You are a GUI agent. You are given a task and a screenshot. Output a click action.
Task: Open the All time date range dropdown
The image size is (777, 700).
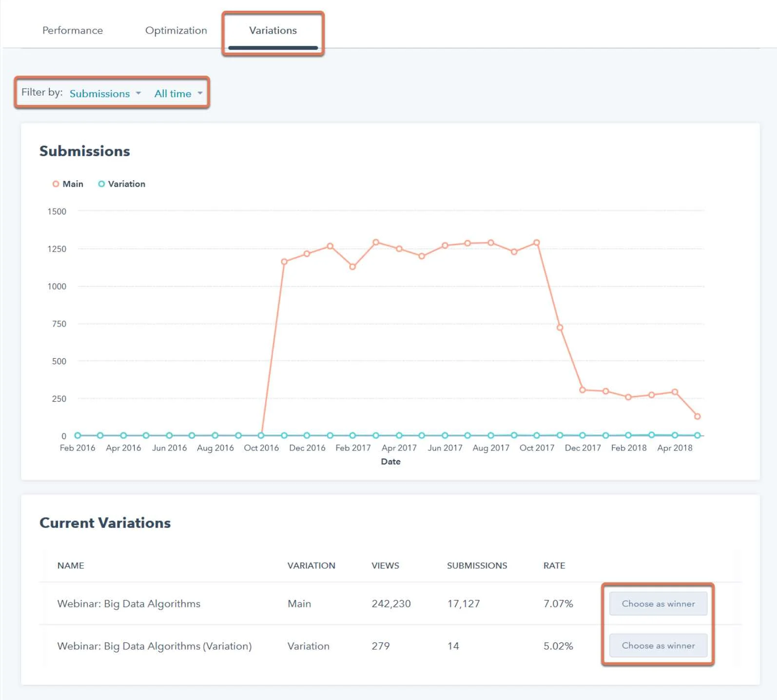(178, 94)
